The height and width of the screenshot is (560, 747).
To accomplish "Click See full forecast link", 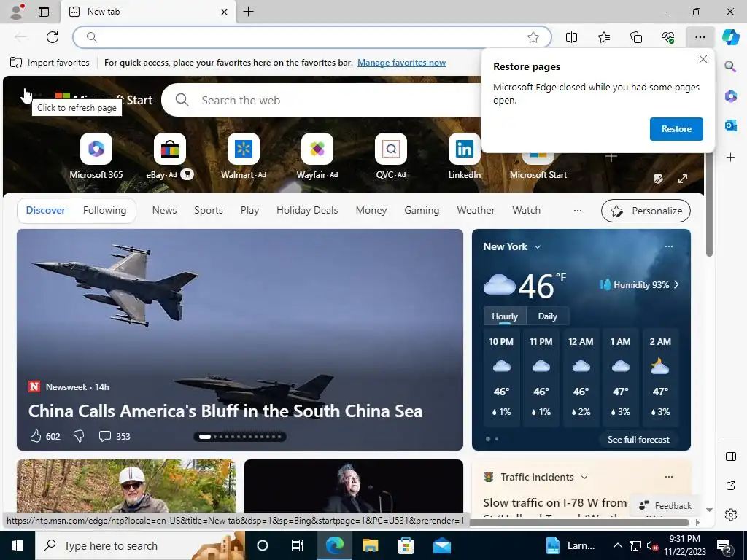I will (638, 440).
